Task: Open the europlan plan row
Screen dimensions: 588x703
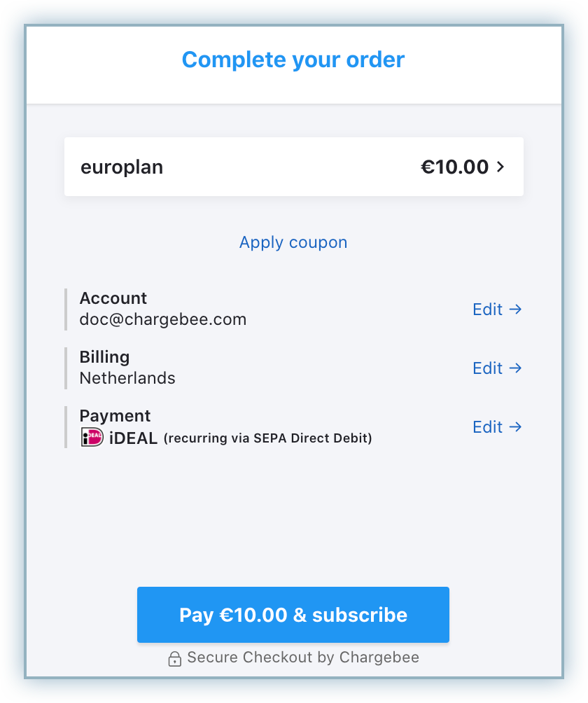Action: [x=293, y=167]
